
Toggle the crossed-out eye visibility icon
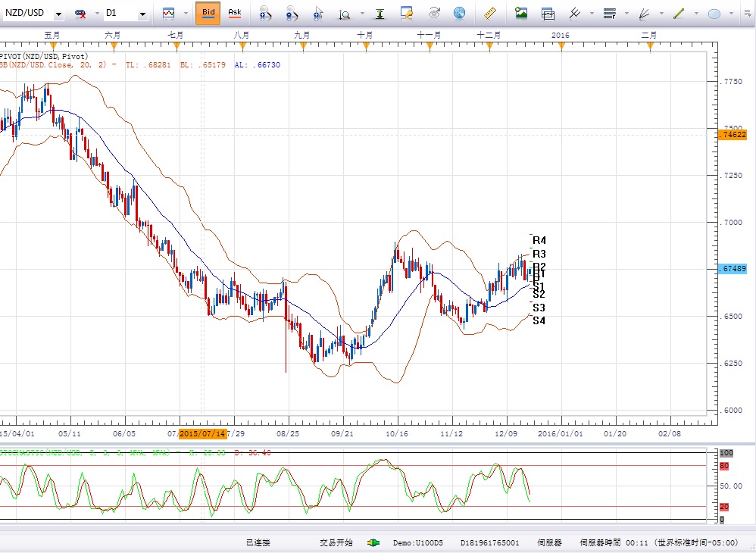(x=80, y=14)
